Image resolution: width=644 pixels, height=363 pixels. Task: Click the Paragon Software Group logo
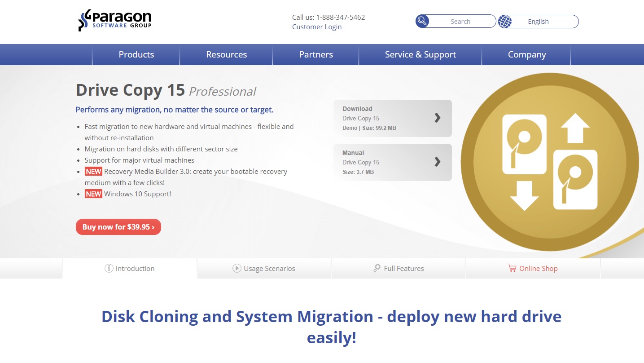coord(115,20)
